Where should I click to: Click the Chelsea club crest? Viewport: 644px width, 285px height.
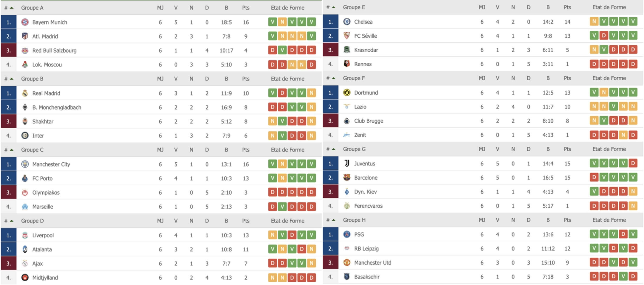pos(347,22)
